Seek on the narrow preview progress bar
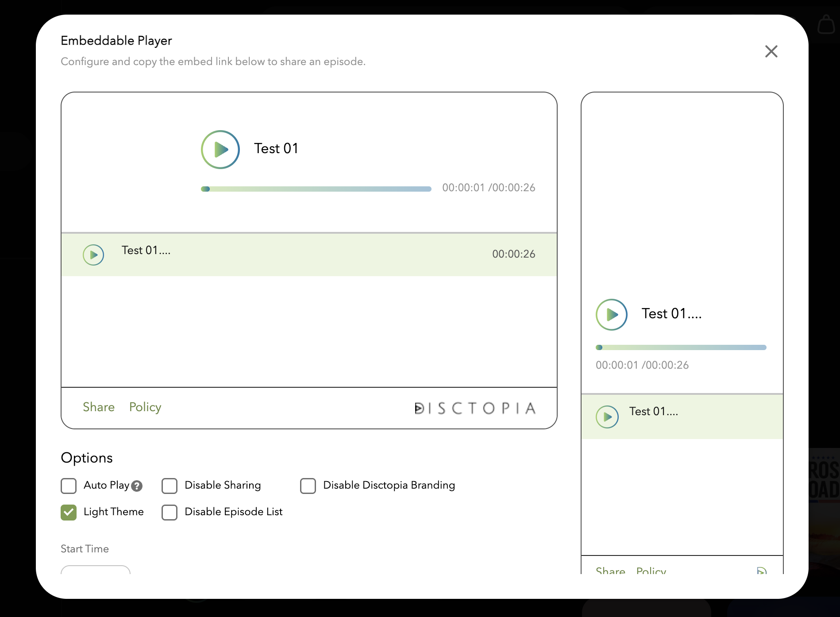 [681, 347]
